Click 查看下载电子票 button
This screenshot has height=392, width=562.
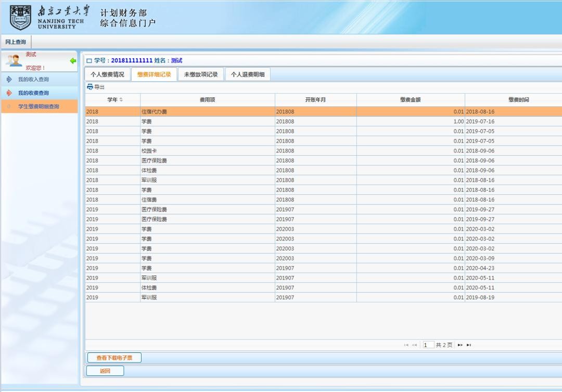(113, 358)
